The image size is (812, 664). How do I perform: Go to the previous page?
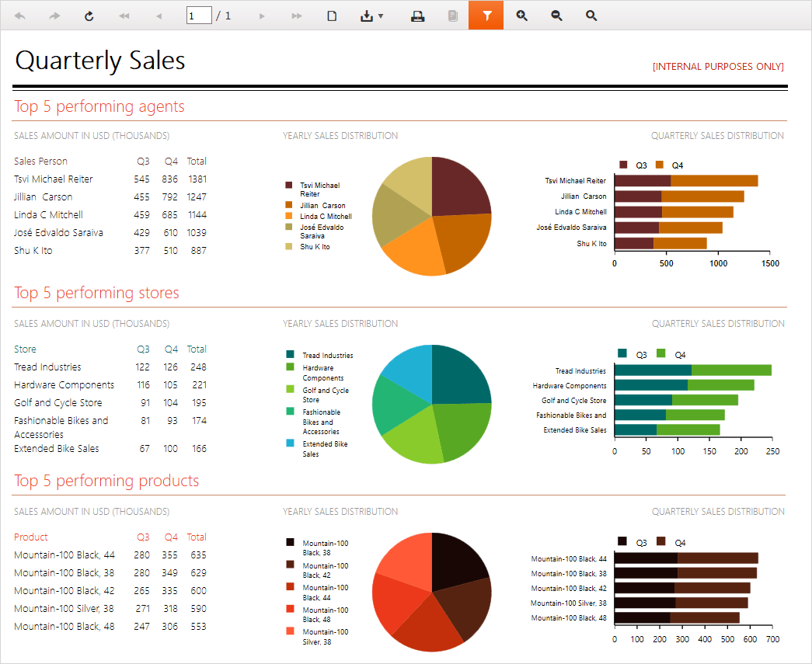tap(159, 16)
